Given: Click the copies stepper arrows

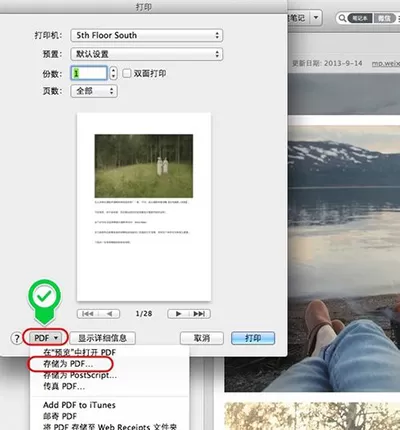Looking at the screenshot, I should tap(113, 73).
